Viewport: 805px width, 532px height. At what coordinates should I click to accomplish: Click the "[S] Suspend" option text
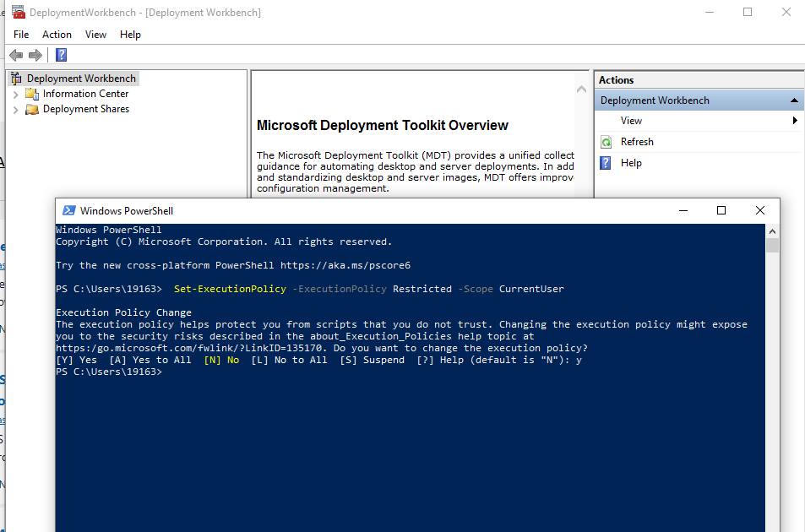pyautogui.click(x=373, y=360)
